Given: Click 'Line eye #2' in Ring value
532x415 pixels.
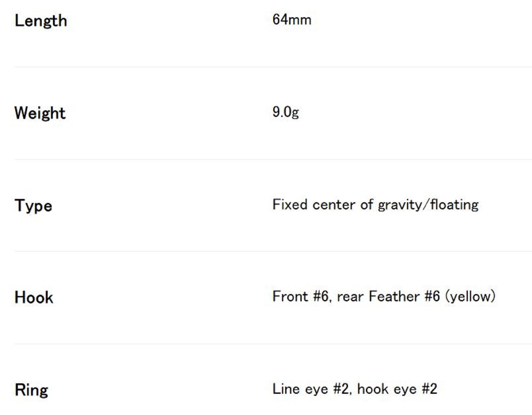Looking at the screenshot, I should coord(311,389).
